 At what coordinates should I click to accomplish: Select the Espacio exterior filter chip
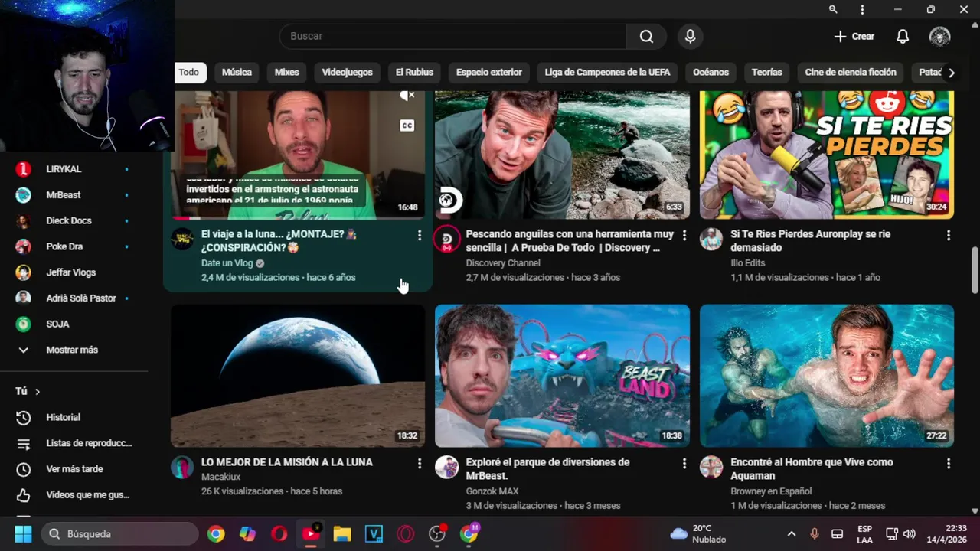[x=488, y=72]
